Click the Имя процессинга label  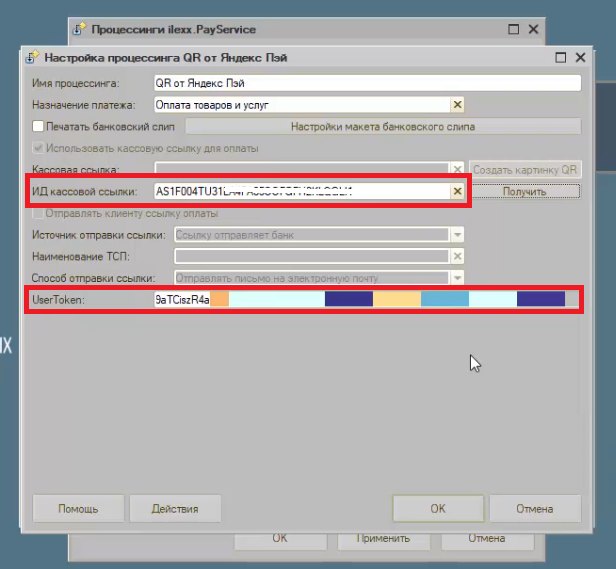(x=75, y=83)
